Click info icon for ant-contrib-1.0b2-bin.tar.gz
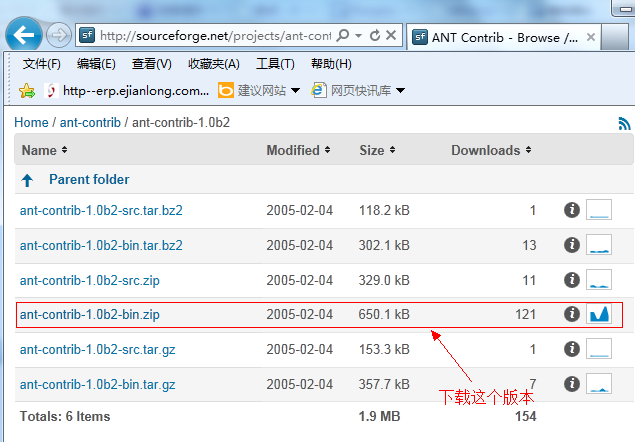Viewport: 635px width, 442px height. tap(572, 383)
